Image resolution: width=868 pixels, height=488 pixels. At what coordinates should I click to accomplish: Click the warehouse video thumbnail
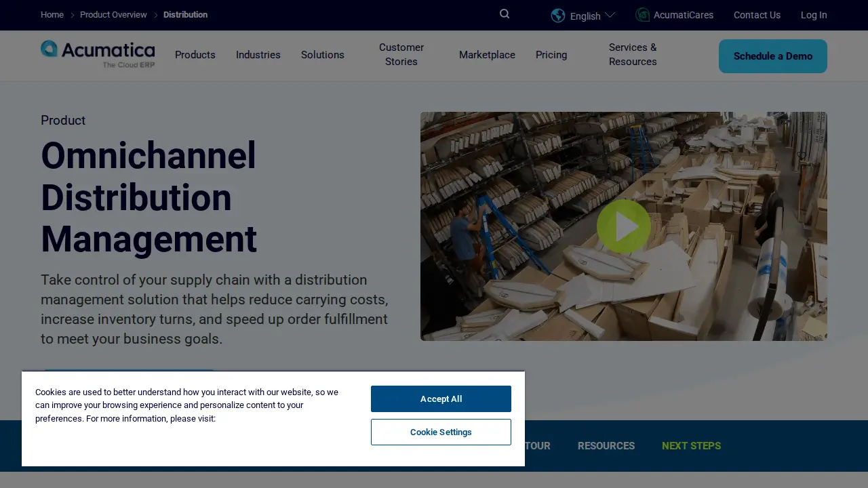[623, 226]
